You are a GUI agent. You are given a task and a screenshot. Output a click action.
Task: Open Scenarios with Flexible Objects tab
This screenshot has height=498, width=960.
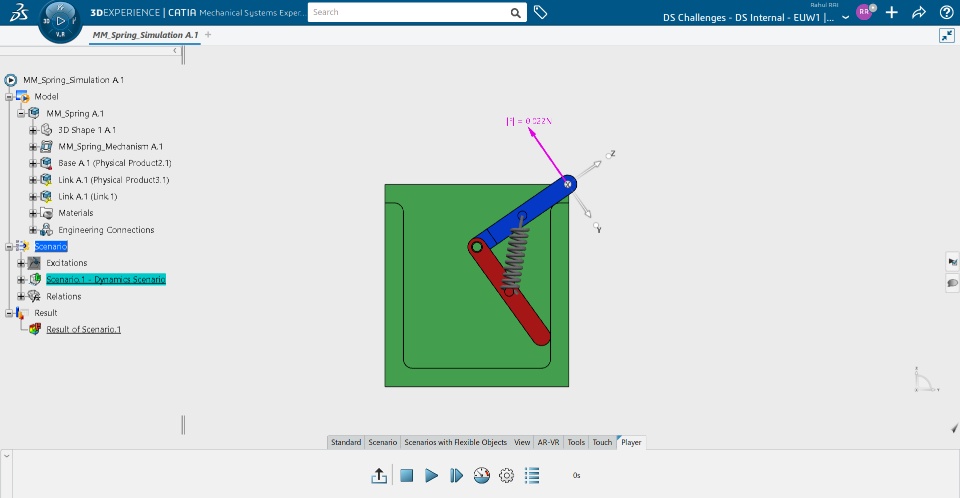coord(456,442)
